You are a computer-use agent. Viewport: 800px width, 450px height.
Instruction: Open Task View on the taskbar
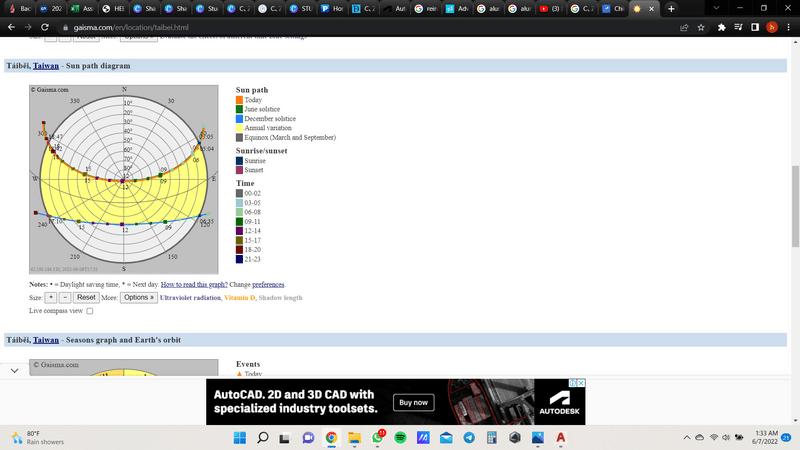tap(285, 437)
